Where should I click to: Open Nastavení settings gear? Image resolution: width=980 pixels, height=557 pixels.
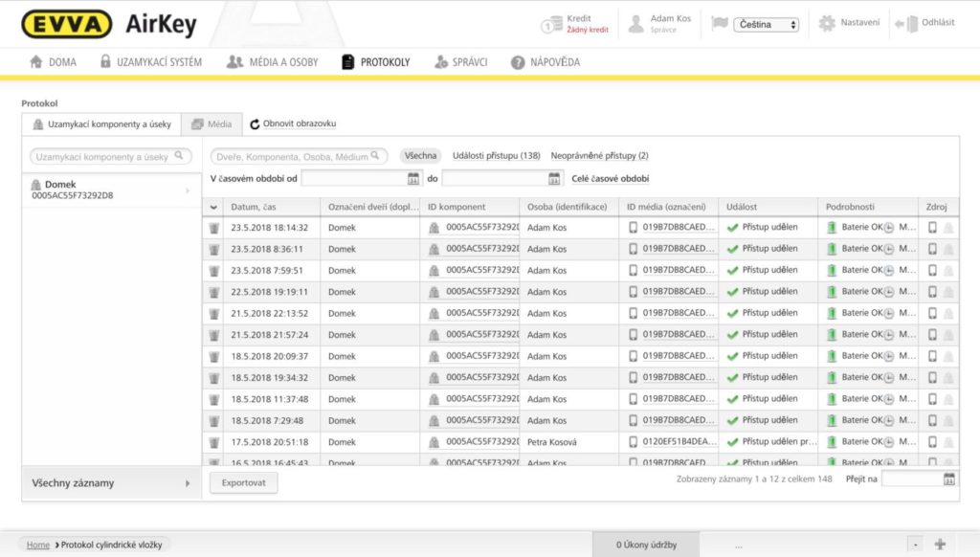pyautogui.click(x=827, y=23)
